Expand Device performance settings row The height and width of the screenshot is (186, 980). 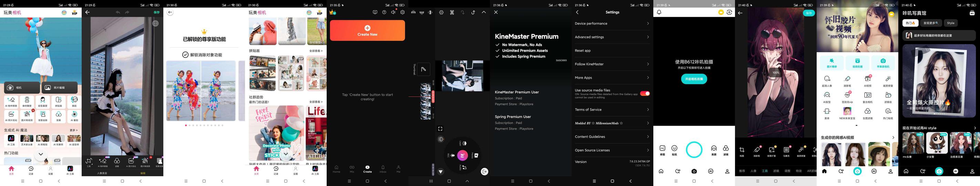612,23
